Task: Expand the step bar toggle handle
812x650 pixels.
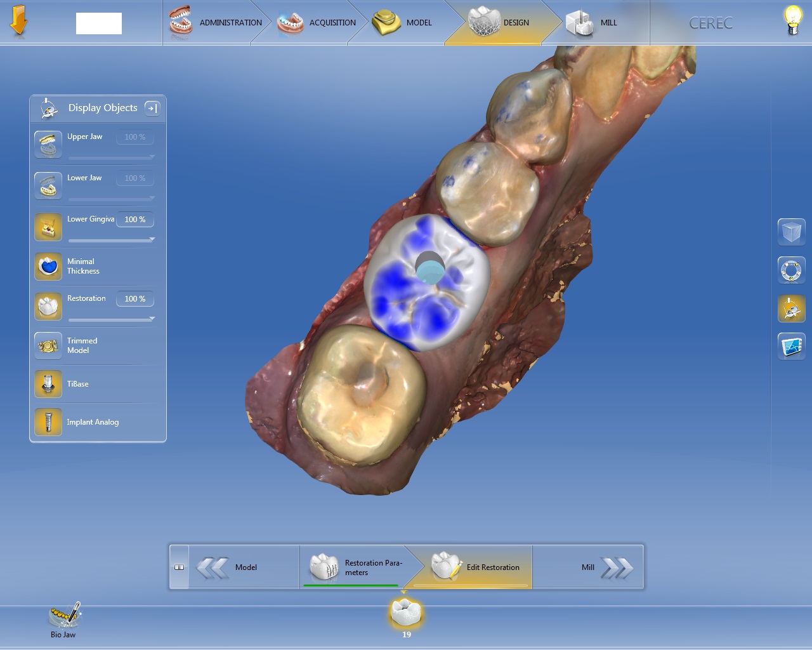Action: point(180,567)
